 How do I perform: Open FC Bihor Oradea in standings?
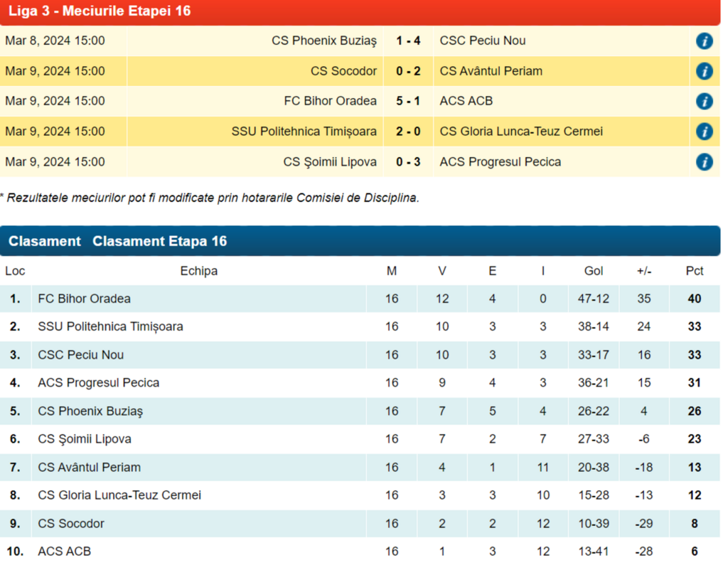tap(84, 298)
